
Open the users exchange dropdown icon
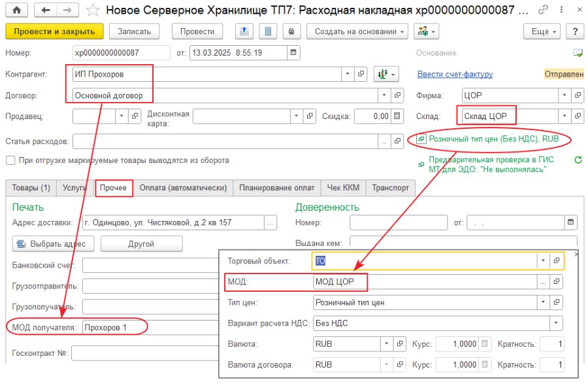426,31
